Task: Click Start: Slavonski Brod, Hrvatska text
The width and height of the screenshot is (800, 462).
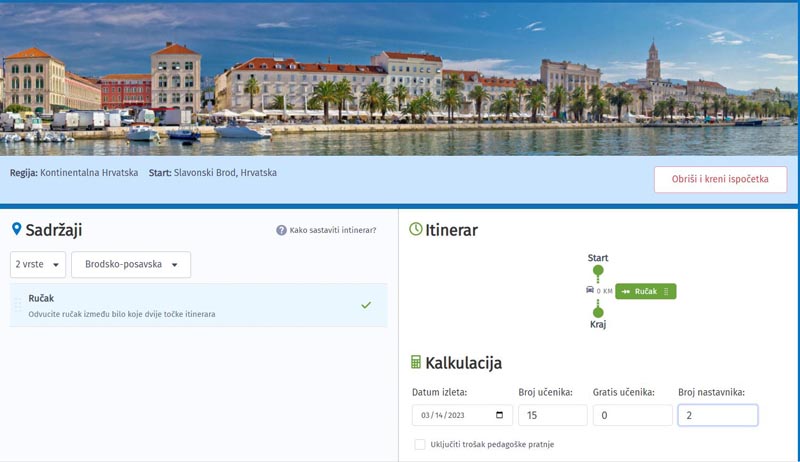Action: pos(213,172)
